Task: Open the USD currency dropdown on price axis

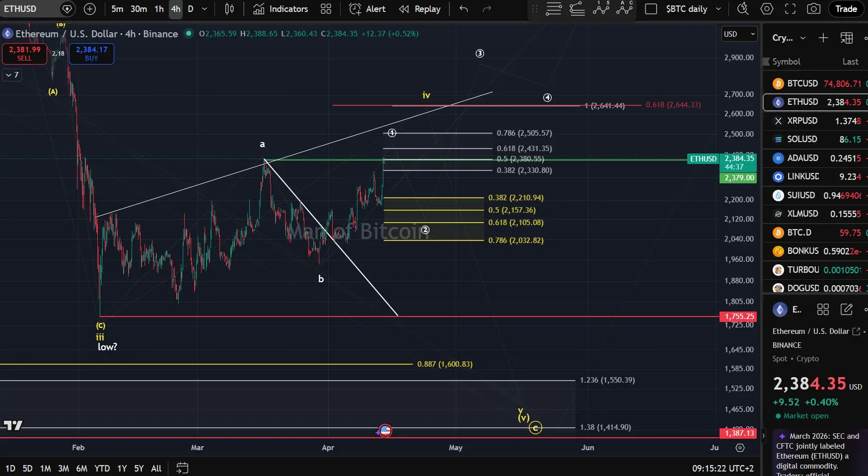Action: tap(739, 34)
